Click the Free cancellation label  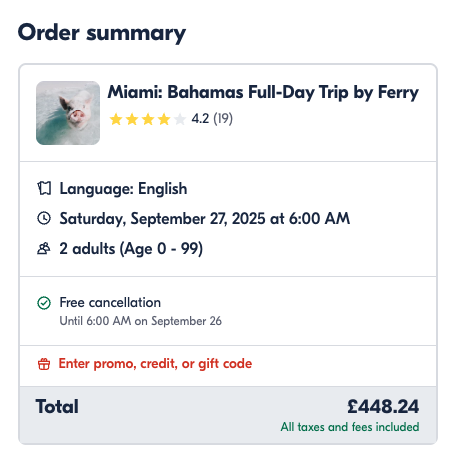click(x=110, y=303)
